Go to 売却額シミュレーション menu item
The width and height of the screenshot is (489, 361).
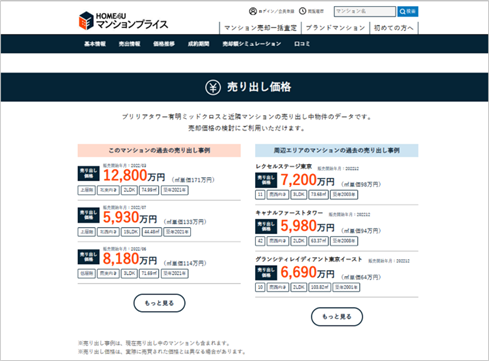click(252, 44)
